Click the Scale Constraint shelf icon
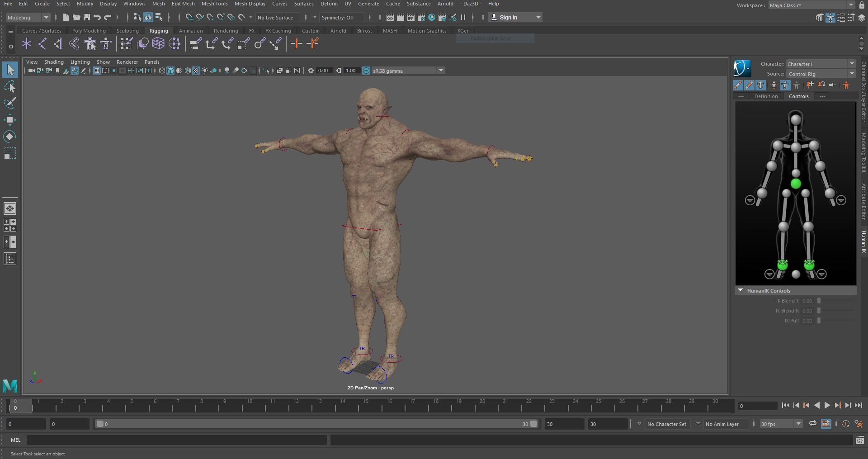Screen dimensions: 868x459 click(x=243, y=44)
